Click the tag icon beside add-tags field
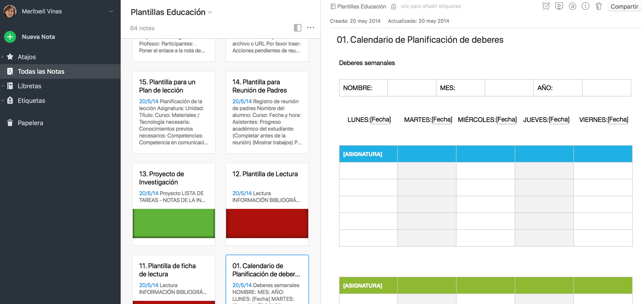 click(x=394, y=7)
